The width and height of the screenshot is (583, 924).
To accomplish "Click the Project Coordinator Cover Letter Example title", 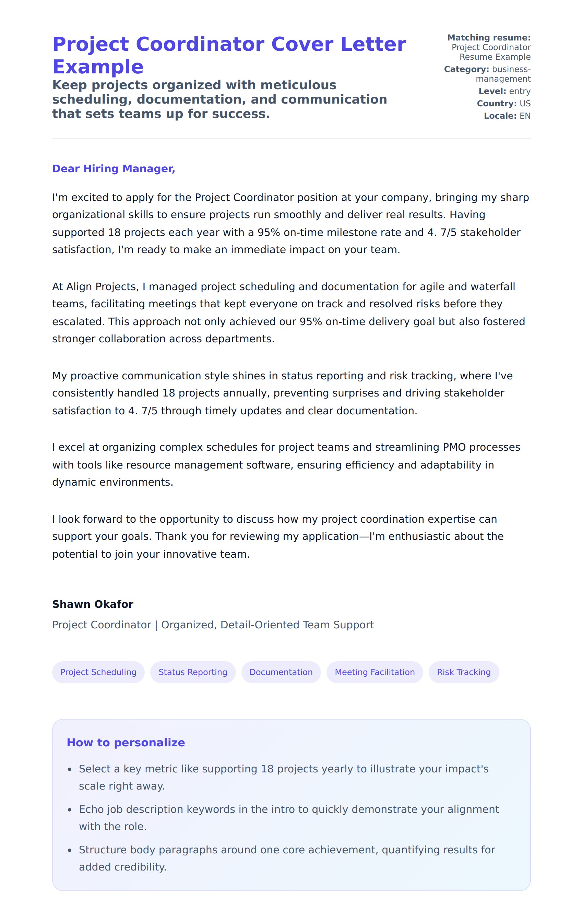I will [229, 55].
